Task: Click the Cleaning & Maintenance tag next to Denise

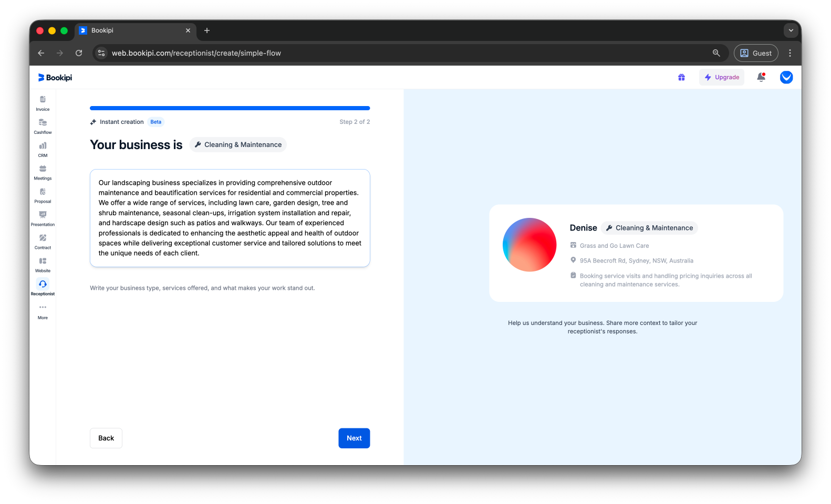Action: click(x=649, y=228)
